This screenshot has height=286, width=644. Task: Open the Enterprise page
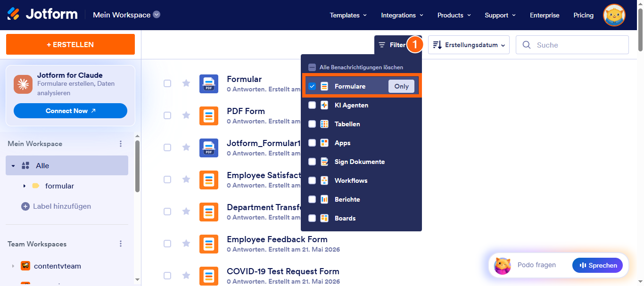point(545,15)
